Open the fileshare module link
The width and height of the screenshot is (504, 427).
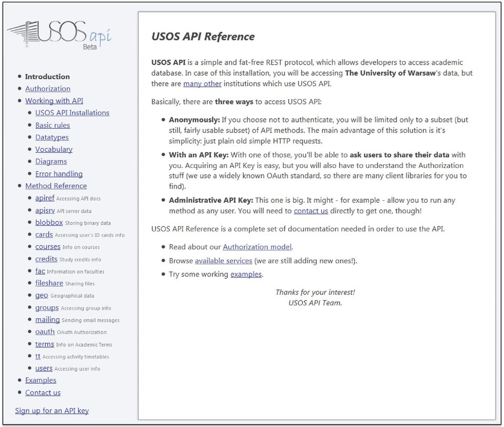coord(49,283)
